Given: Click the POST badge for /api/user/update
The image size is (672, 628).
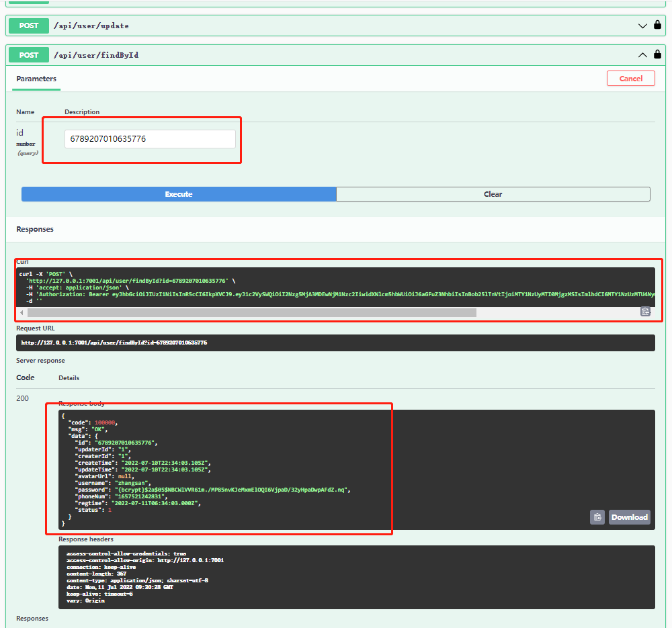Looking at the screenshot, I should (x=29, y=26).
